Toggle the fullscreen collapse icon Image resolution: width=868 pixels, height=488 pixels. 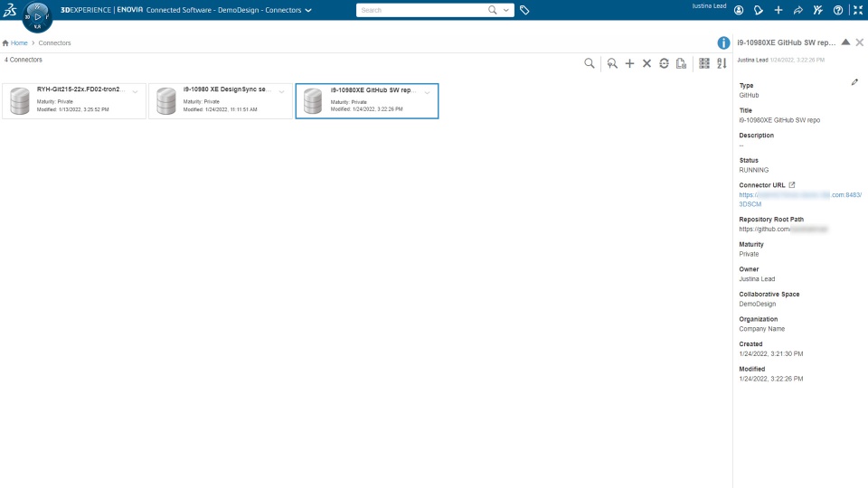tap(858, 10)
